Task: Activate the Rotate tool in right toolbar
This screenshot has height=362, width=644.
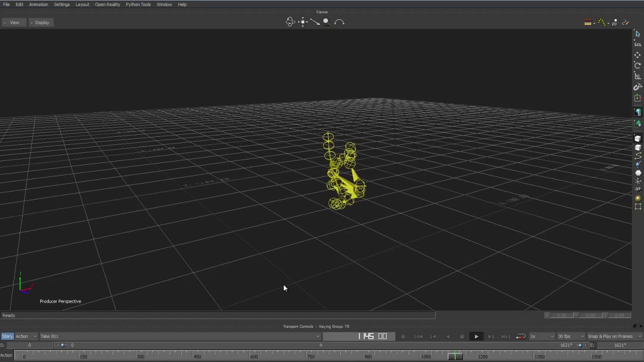Action: (637, 65)
